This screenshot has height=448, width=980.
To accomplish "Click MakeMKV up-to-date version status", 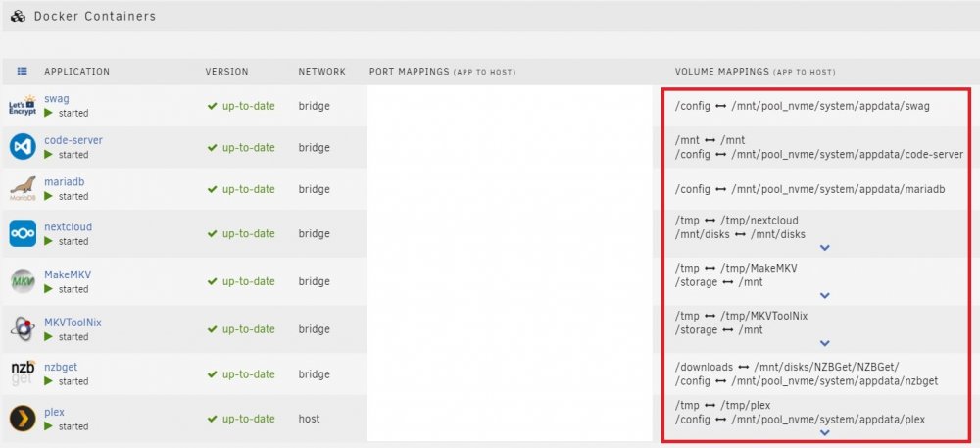I will point(241,281).
